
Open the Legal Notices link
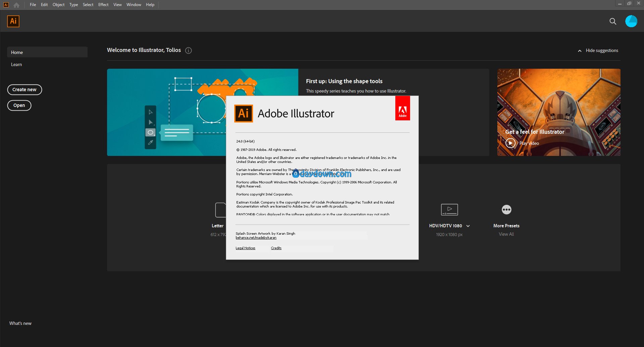[245, 248]
